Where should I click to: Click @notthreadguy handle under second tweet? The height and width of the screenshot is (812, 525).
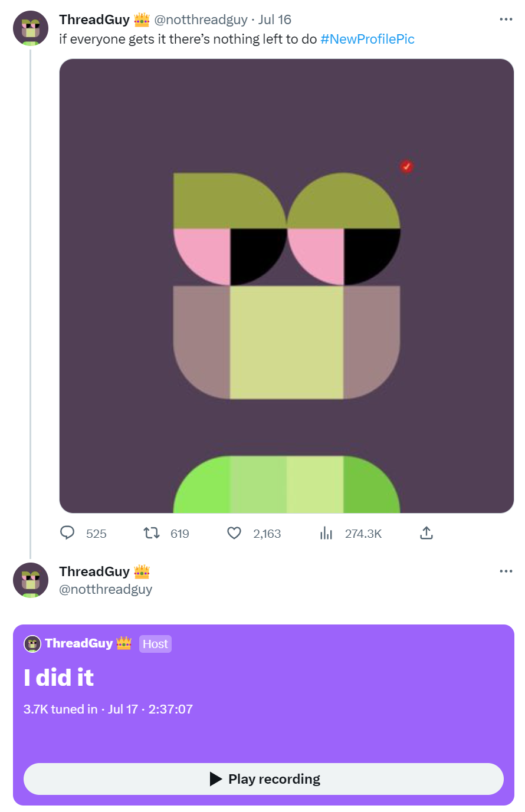click(106, 589)
